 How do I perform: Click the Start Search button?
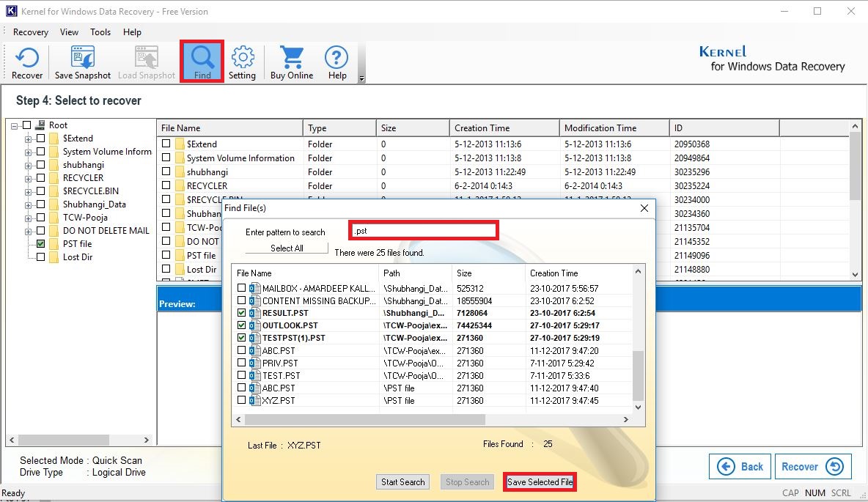[403, 482]
